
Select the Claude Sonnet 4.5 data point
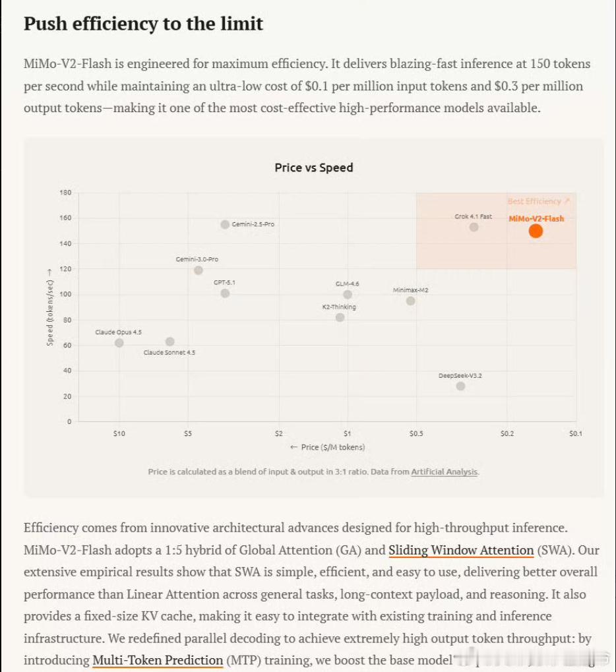coord(169,342)
